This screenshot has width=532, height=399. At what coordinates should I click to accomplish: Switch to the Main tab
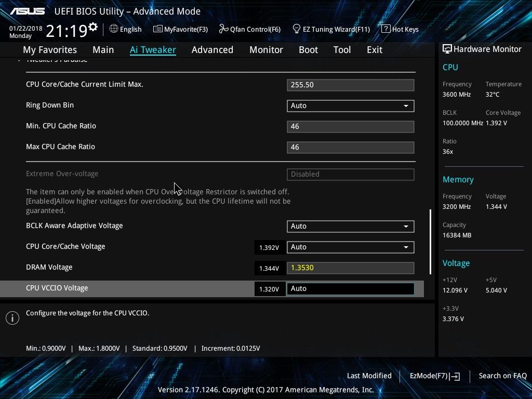pyautogui.click(x=103, y=50)
